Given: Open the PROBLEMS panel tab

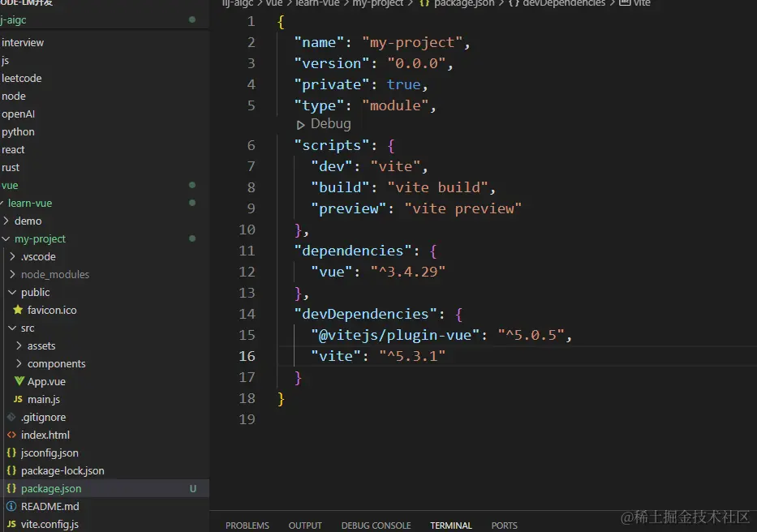Looking at the screenshot, I should (247, 526).
